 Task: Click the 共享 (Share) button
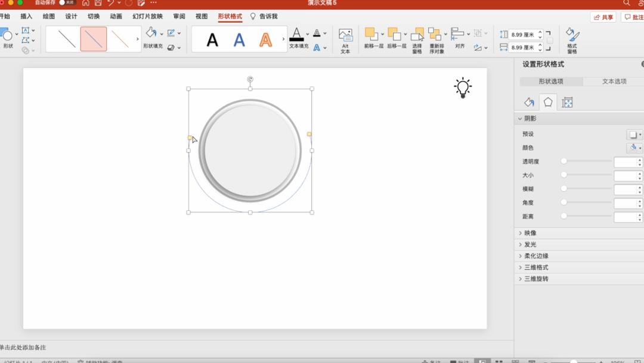pos(603,17)
